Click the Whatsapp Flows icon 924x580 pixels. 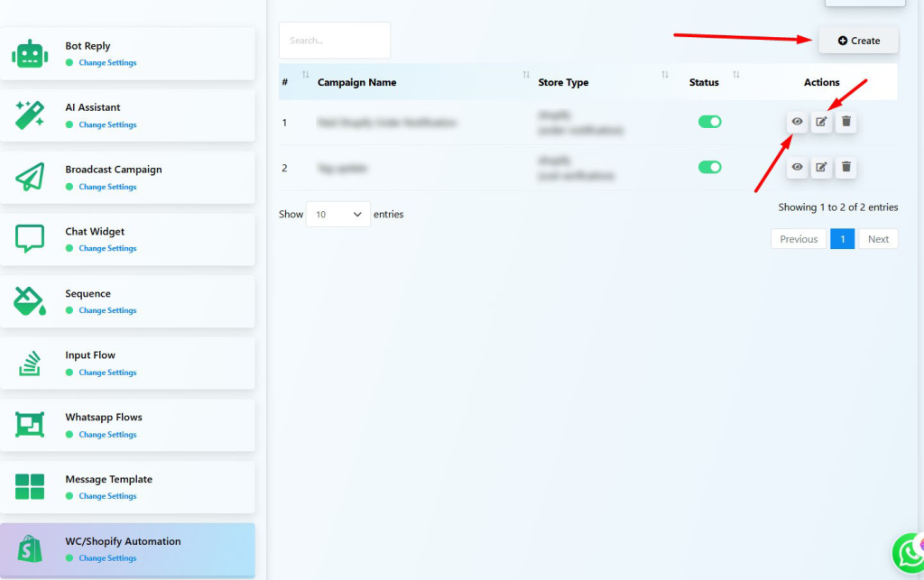[30, 425]
